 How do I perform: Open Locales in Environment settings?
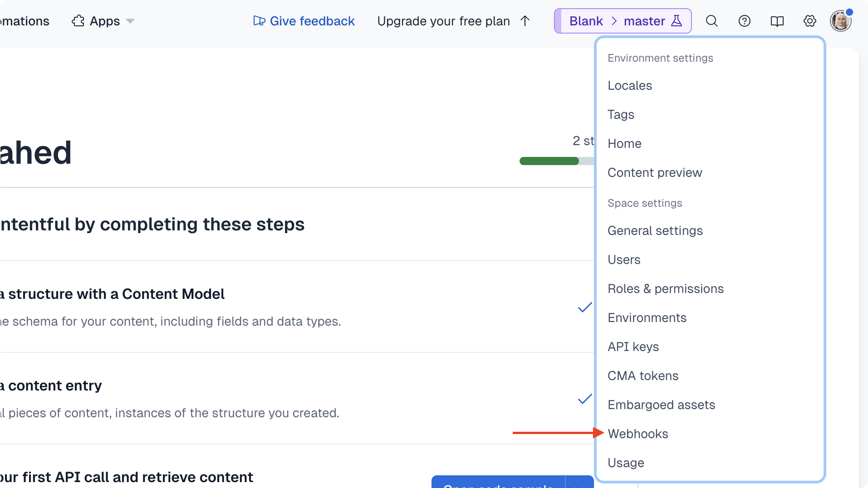tap(629, 85)
